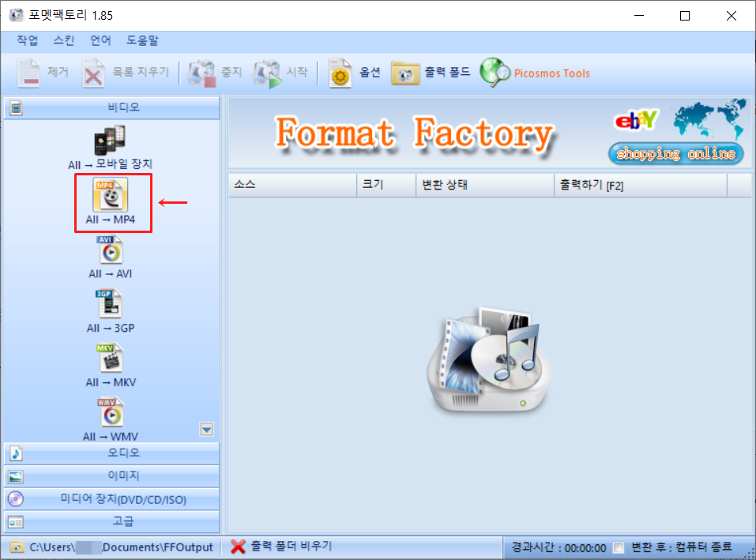This screenshot has height=560, width=756.
Task: Click the disc icon on 미디어 장치 header
Action: (16, 499)
